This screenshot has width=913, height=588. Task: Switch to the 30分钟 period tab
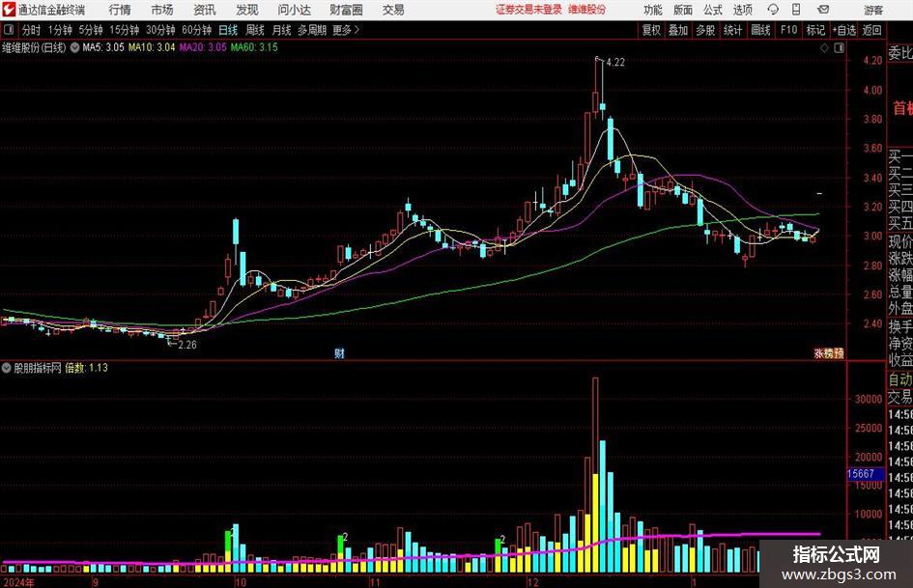(160, 30)
